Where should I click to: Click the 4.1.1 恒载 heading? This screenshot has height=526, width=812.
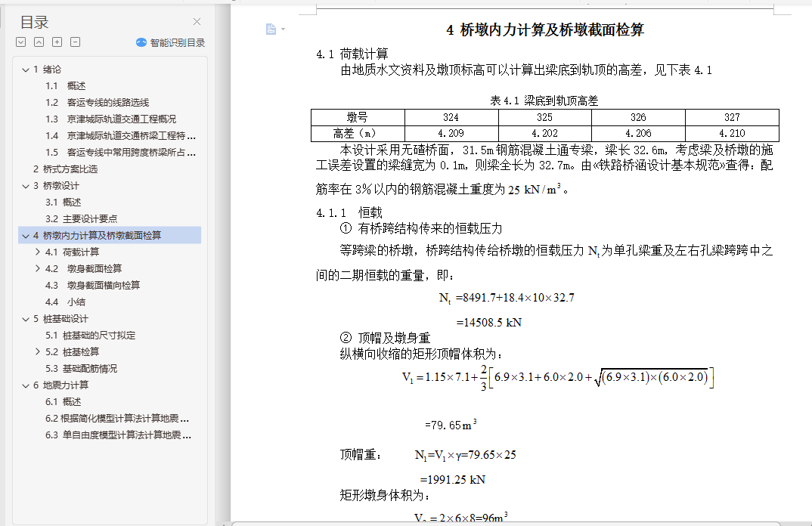pos(349,213)
